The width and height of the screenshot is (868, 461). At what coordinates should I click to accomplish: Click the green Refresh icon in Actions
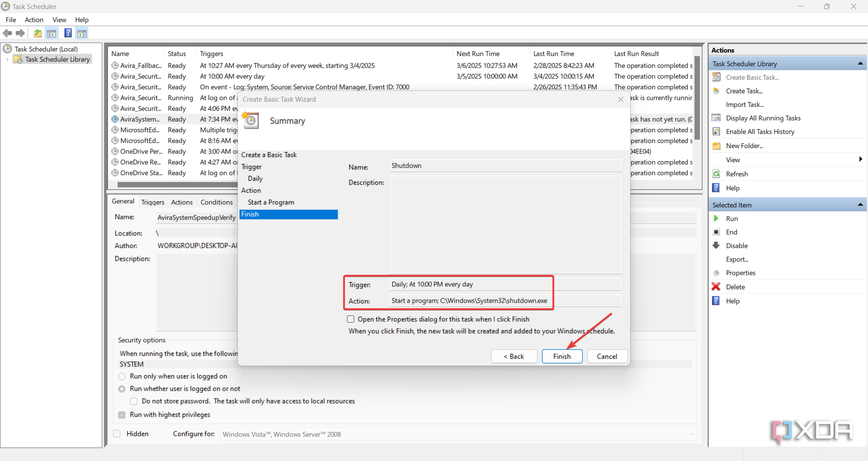717,174
